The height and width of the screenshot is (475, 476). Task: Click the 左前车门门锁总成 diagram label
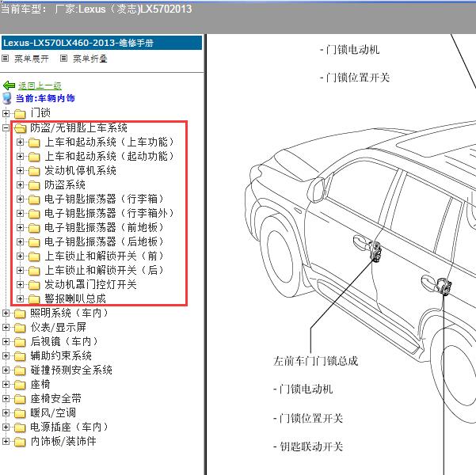(315, 361)
